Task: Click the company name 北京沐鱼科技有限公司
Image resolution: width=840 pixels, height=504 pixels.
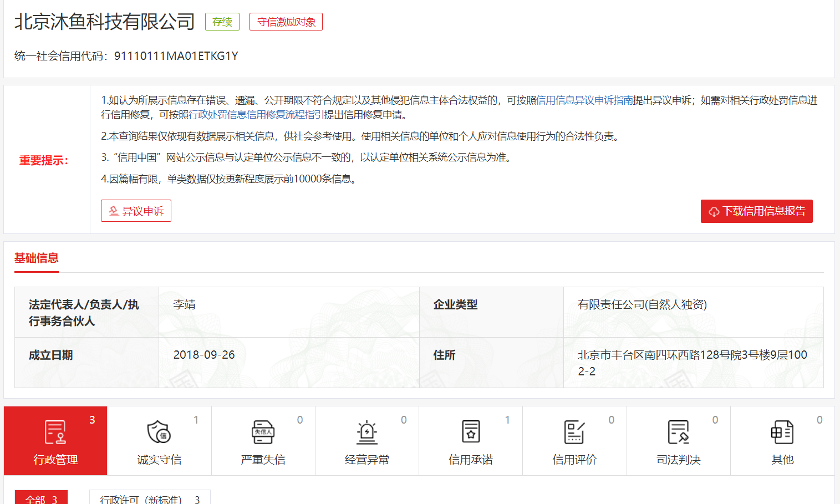Action: (104, 22)
